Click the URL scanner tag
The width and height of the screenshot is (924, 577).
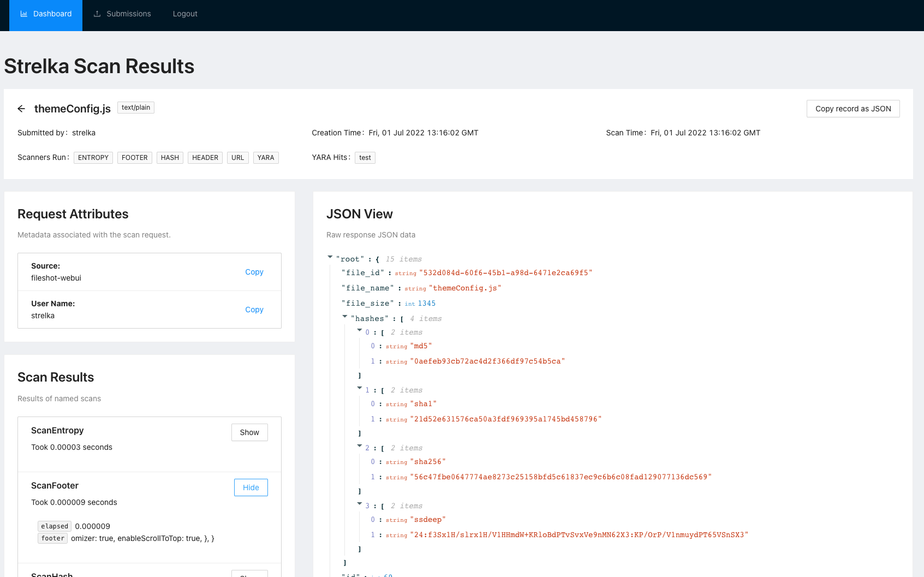click(238, 158)
